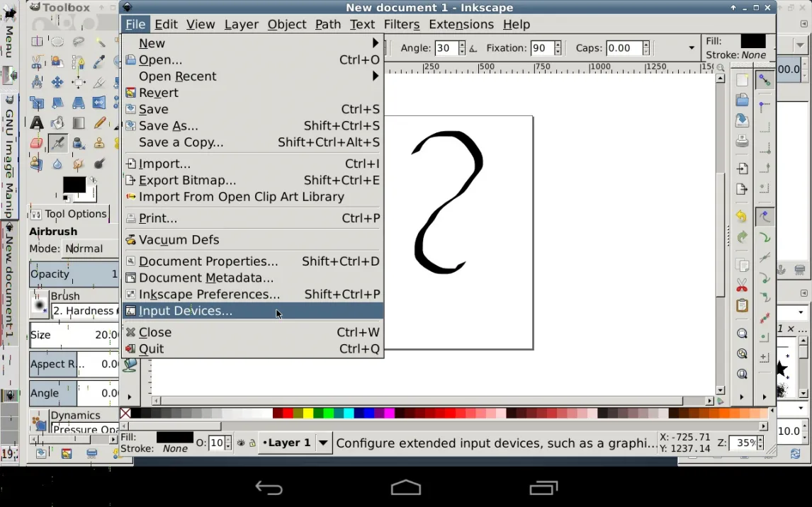Click the Cut scissors icon
This screenshot has width=812, height=507.
742,285
